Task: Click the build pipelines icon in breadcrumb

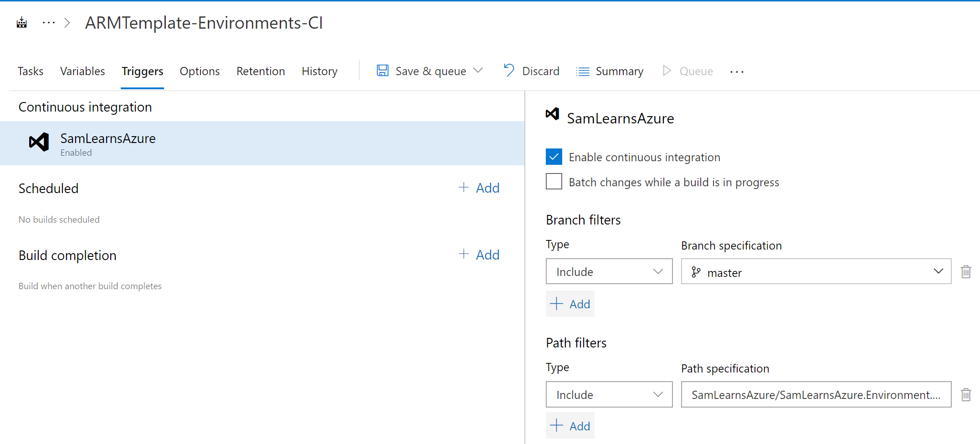Action: [21, 22]
